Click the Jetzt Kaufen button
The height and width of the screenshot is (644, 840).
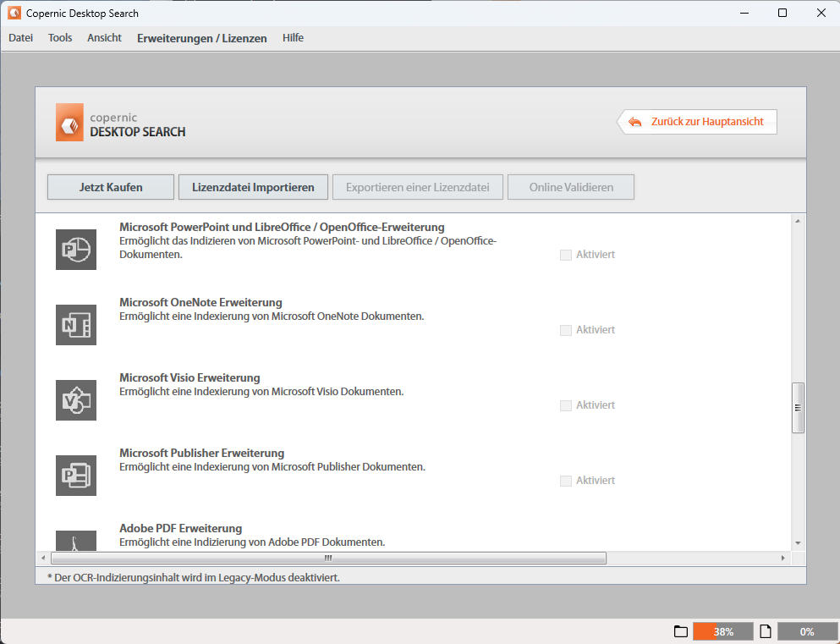(x=110, y=186)
